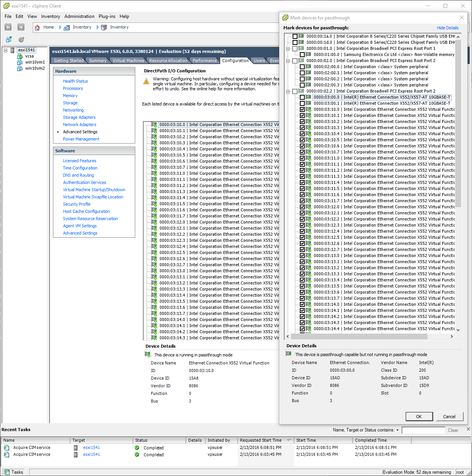The image size is (472, 476).
Task: Click the Mark devices dialog title icon
Action: tap(285, 18)
